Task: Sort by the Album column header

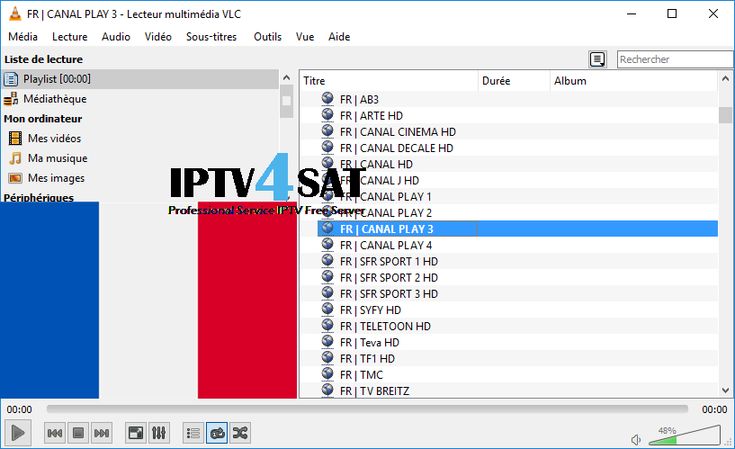Action: click(x=634, y=81)
